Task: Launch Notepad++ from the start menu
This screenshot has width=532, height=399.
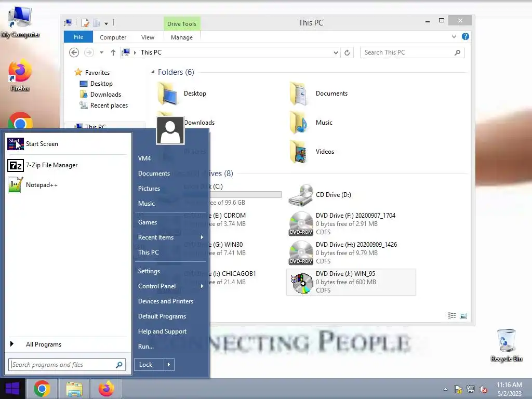Action: 67,185
